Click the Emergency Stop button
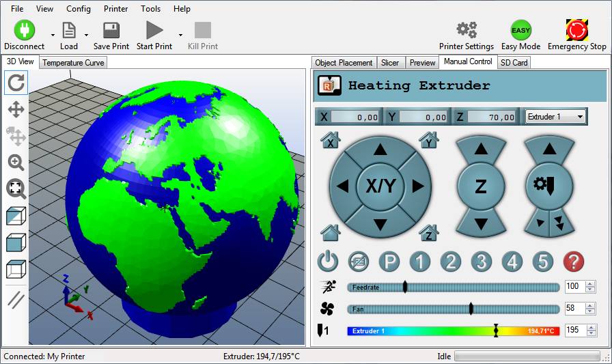The width and height of the screenshot is (612, 364). point(577,31)
